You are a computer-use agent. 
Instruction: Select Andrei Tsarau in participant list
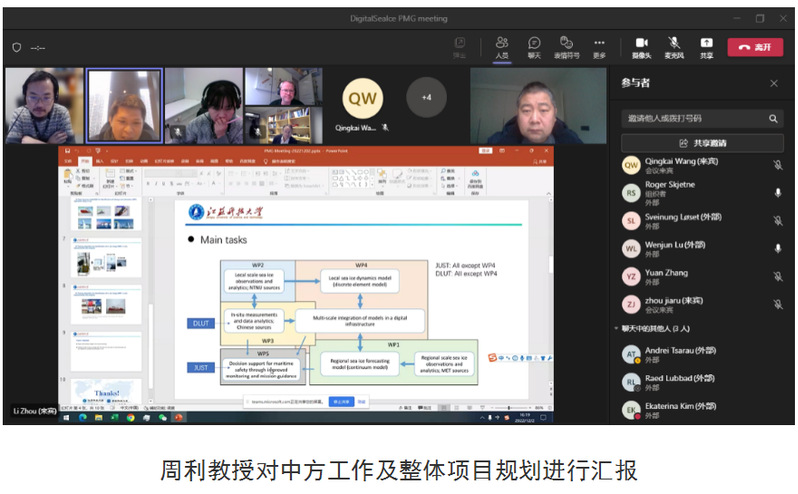[x=680, y=355]
